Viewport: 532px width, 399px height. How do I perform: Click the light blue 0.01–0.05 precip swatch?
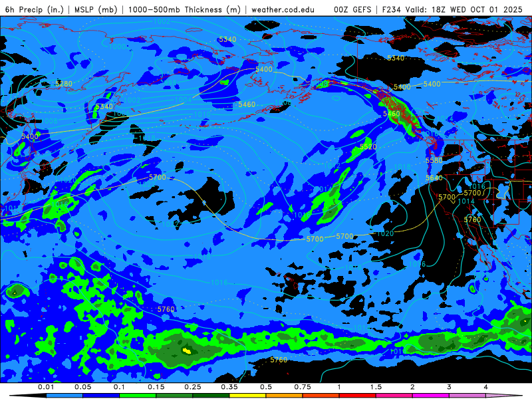point(65,396)
